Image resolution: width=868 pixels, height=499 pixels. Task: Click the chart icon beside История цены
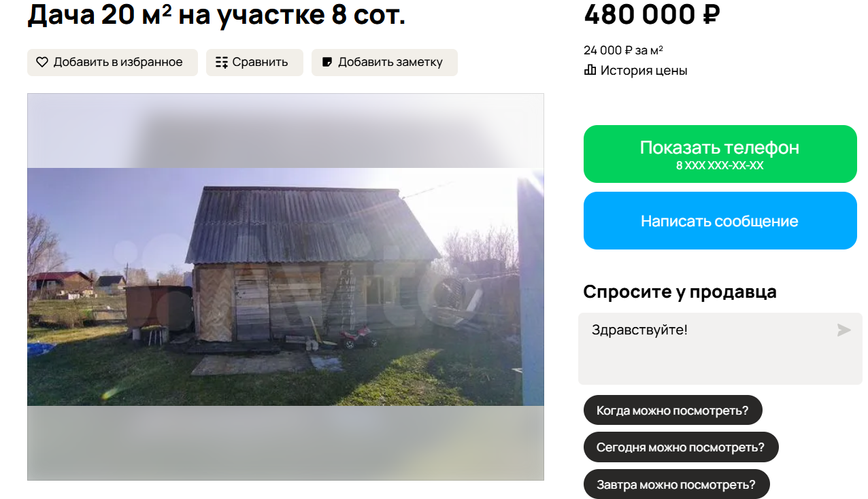click(590, 70)
